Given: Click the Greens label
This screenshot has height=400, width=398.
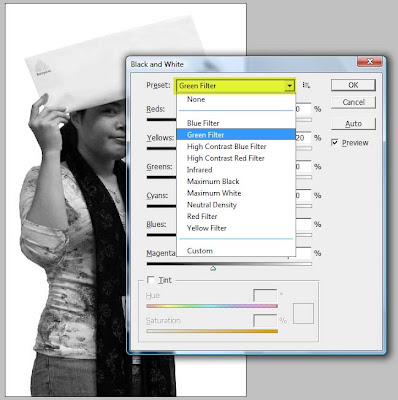Looking at the screenshot, I should [159, 166].
